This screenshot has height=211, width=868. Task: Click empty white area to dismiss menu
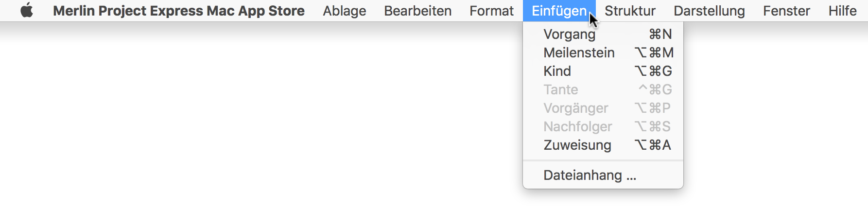coord(243,122)
